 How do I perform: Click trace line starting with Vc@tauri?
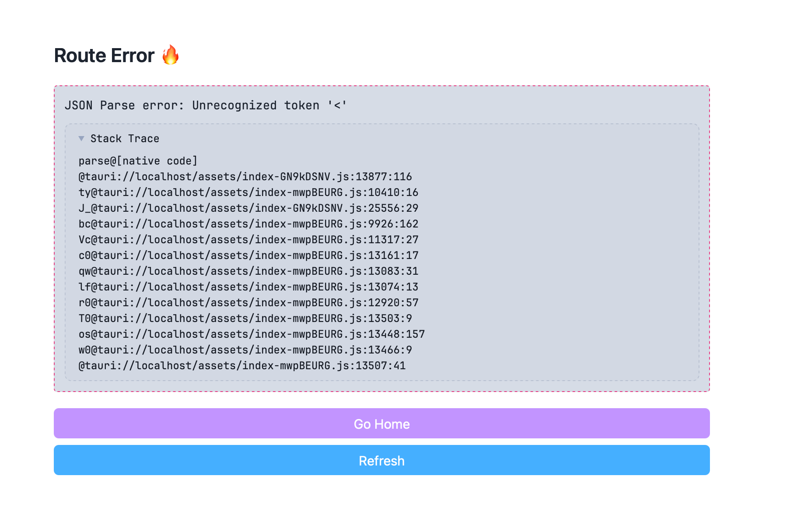point(248,240)
